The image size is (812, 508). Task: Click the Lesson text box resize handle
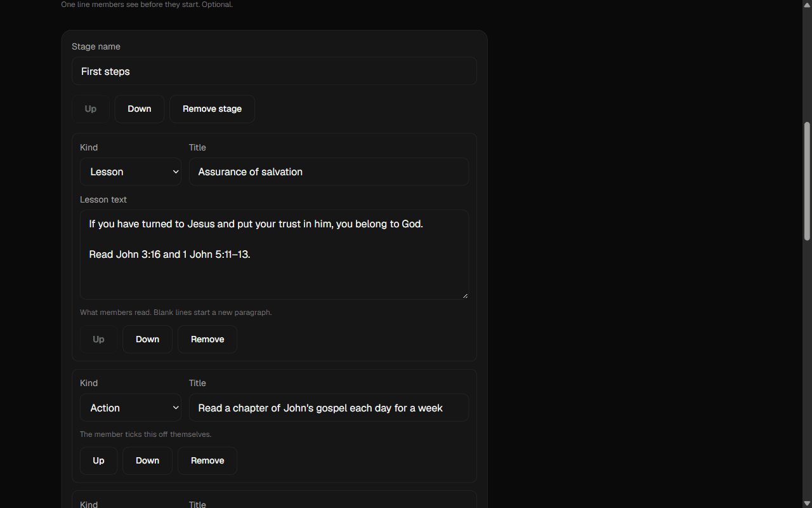[465, 295]
